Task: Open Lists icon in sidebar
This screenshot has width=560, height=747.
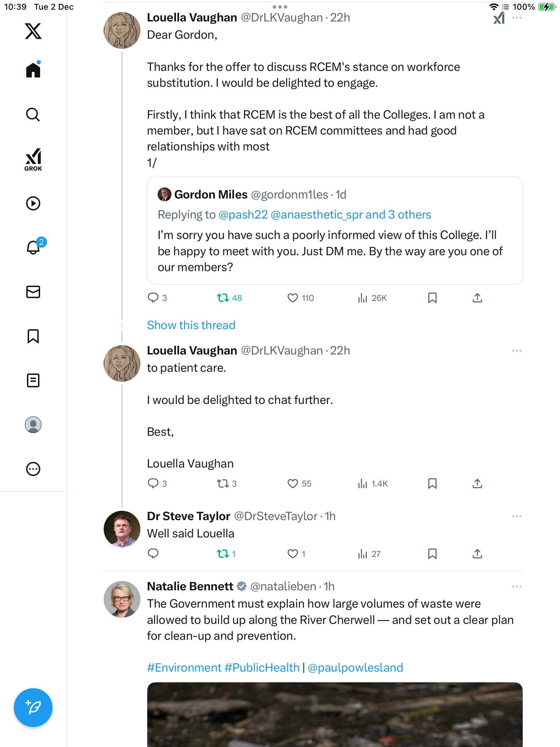Action: [33, 380]
